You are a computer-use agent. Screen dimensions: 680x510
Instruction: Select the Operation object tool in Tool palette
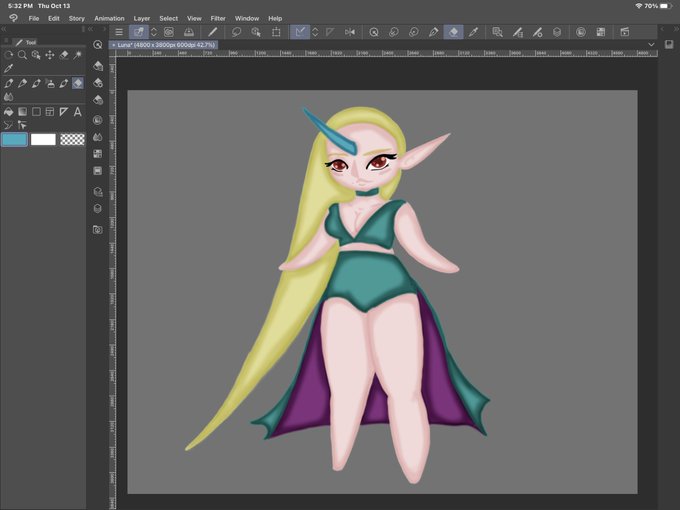coord(36,55)
